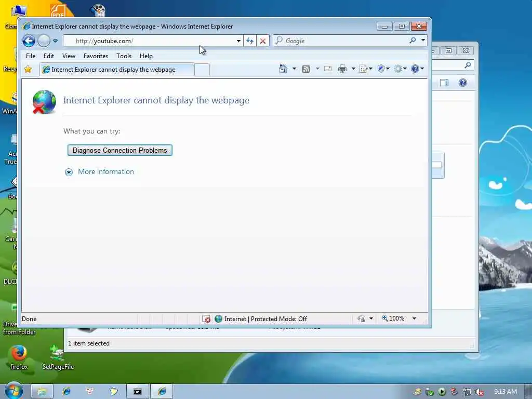
Task: Click the 'Done' status text
Action: tap(29, 319)
